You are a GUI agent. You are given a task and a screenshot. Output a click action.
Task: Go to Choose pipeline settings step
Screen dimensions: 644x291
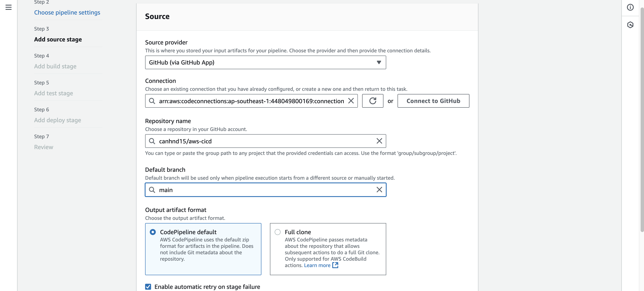pos(67,13)
